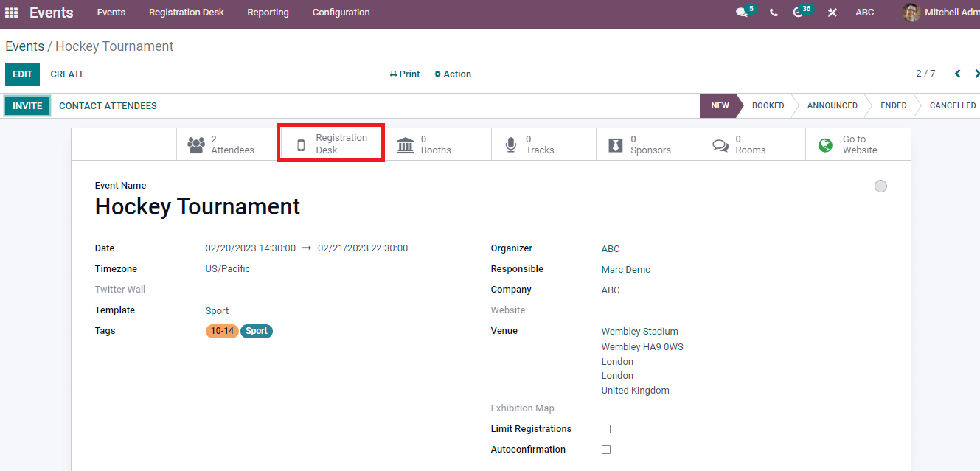Click the Events app title
Image resolution: width=980 pixels, height=471 pixels.
[x=52, y=13]
